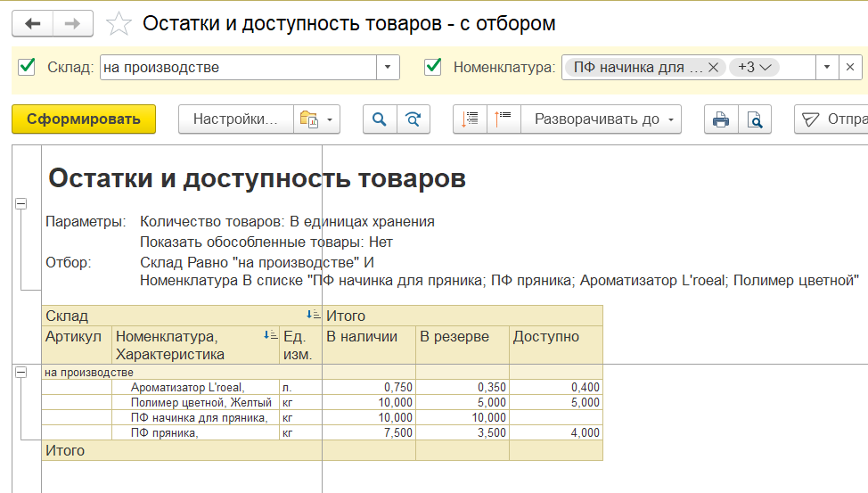Click the collapse all groups icon

coord(504,119)
